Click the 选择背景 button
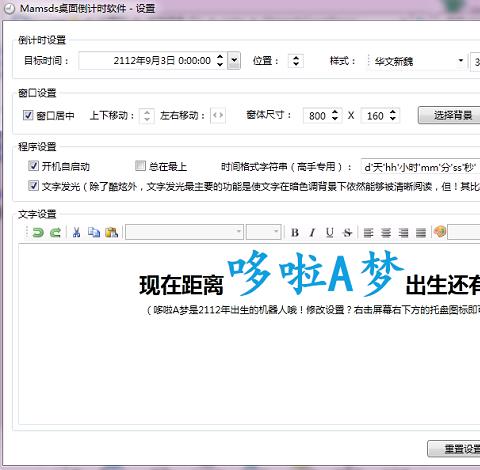 pyautogui.click(x=449, y=115)
